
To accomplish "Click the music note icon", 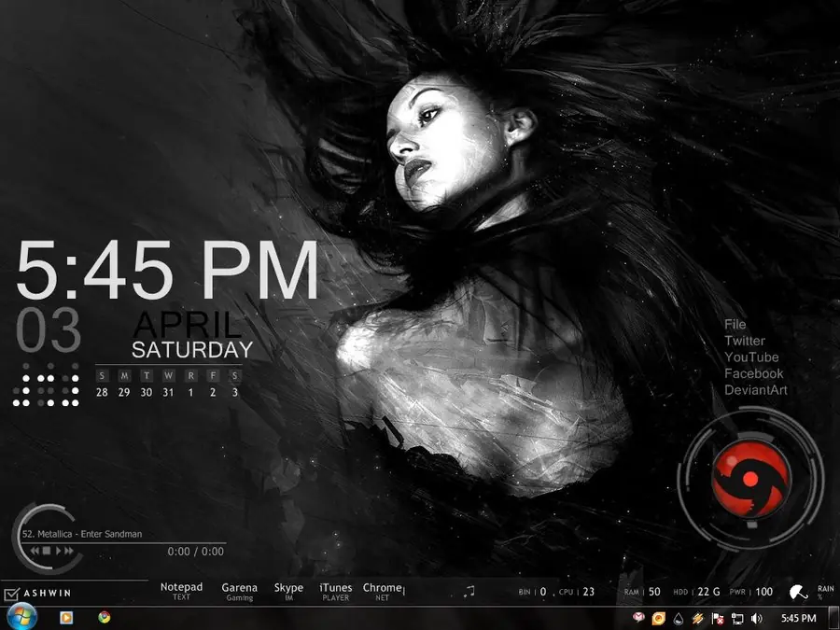I will pos(469,592).
